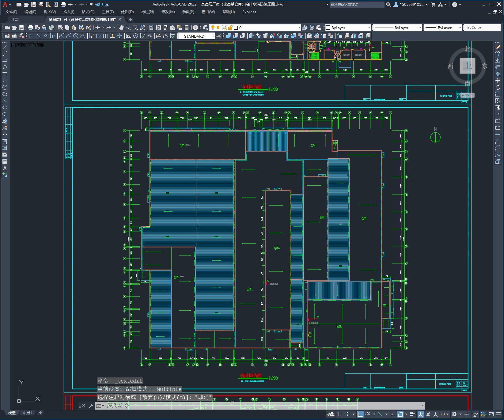Click the Linear dimension tool icon

tap(31, 36)
